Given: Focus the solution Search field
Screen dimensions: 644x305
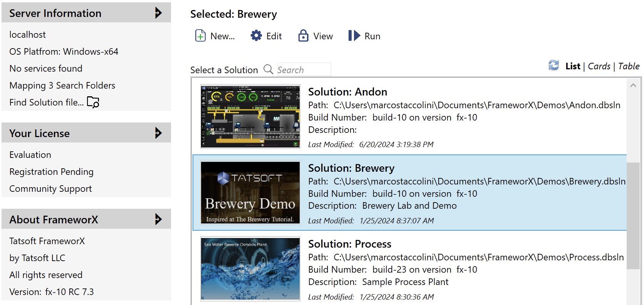Looking at the screenshot, I should click(x=304, y=70).
